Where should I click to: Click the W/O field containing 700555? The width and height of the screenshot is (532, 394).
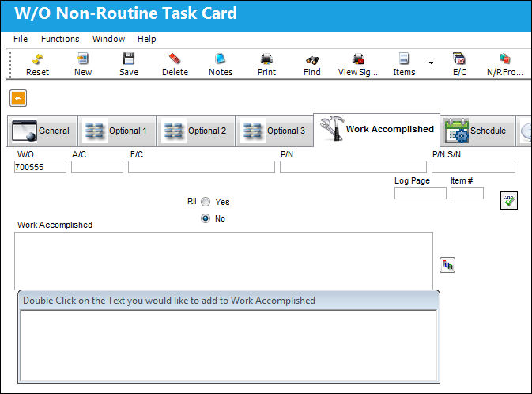click(40, 167)
